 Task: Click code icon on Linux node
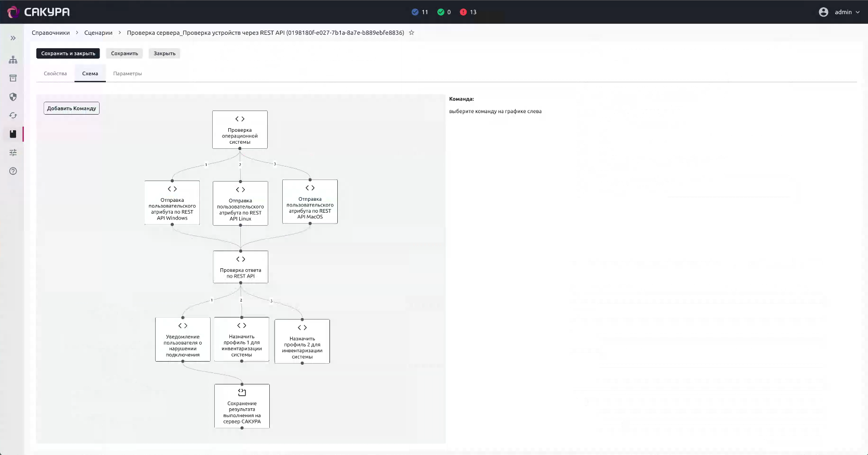click(240, 190)
